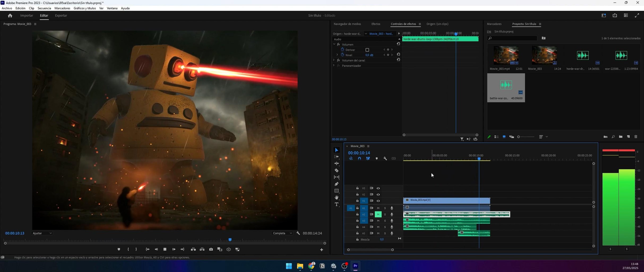The height and width of the screenshot is (272, 644).
Task: Select the Razor tool
Action: tap(336, 171)
